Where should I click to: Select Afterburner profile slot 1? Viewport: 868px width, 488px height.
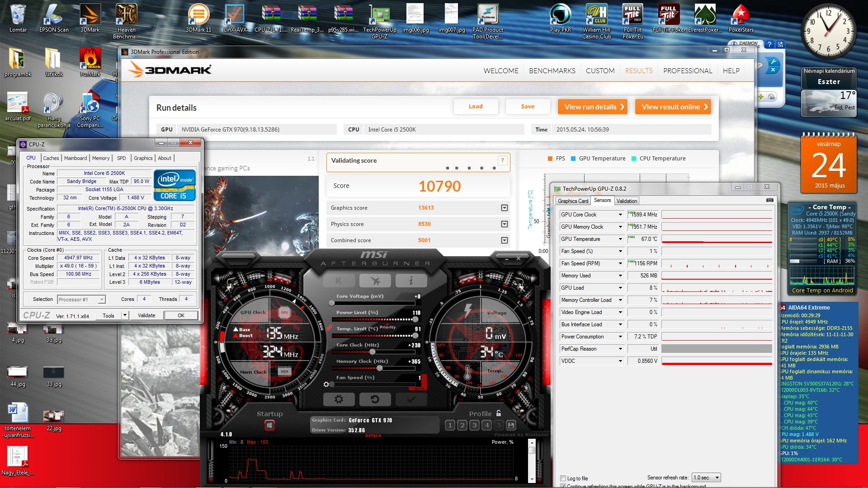450,425
